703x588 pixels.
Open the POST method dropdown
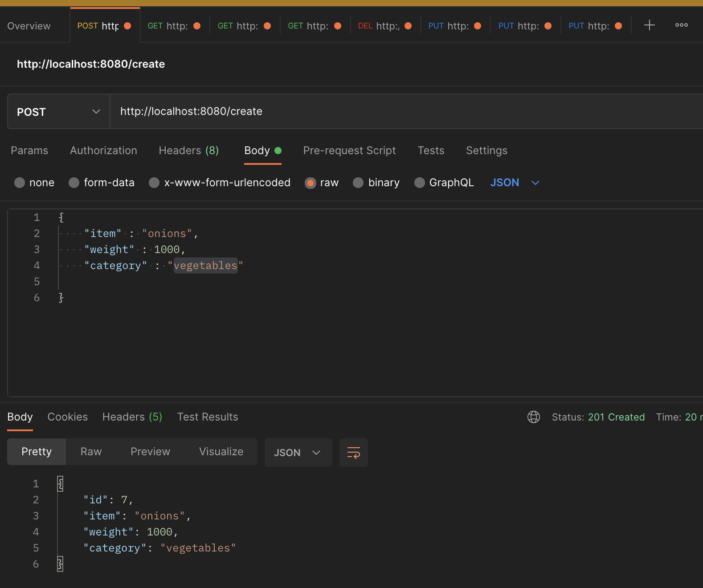(58, 111)
